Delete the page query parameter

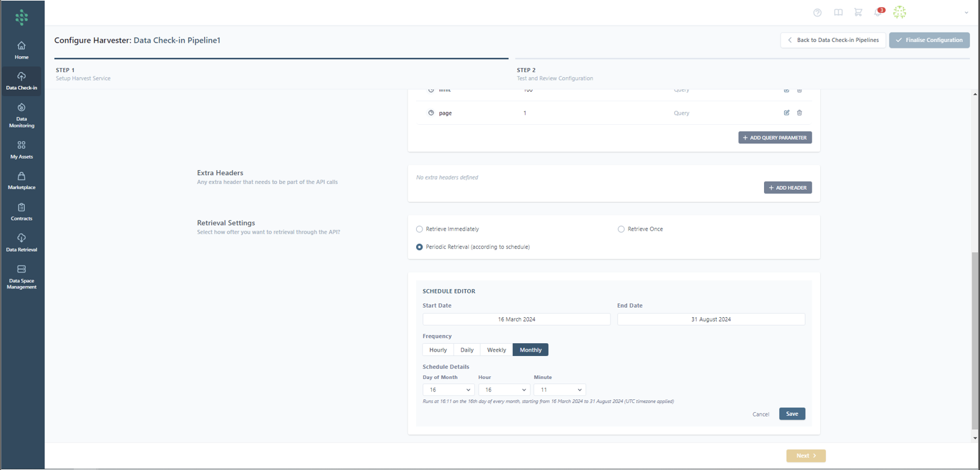click(800, 113)
